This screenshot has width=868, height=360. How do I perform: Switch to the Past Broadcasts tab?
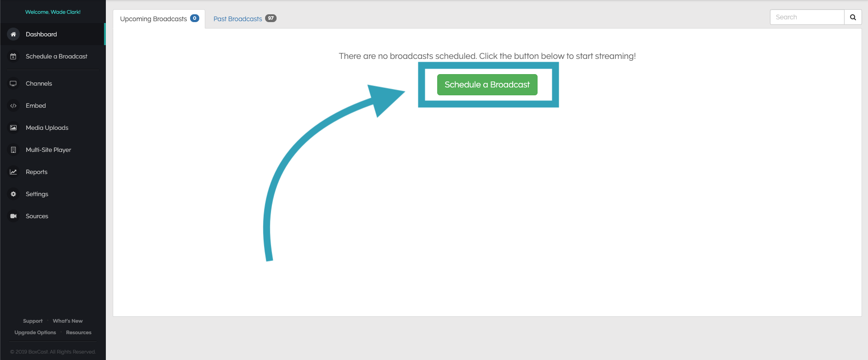(237, 19)
